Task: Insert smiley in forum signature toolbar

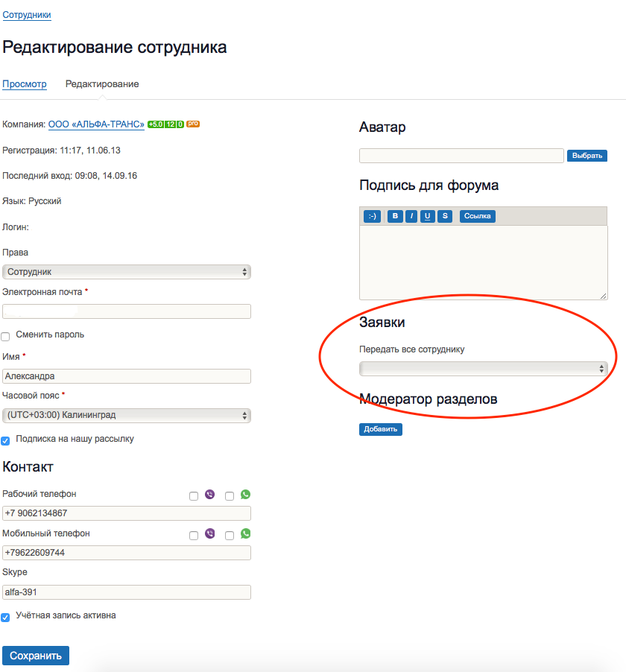Action: click(372, 216)
